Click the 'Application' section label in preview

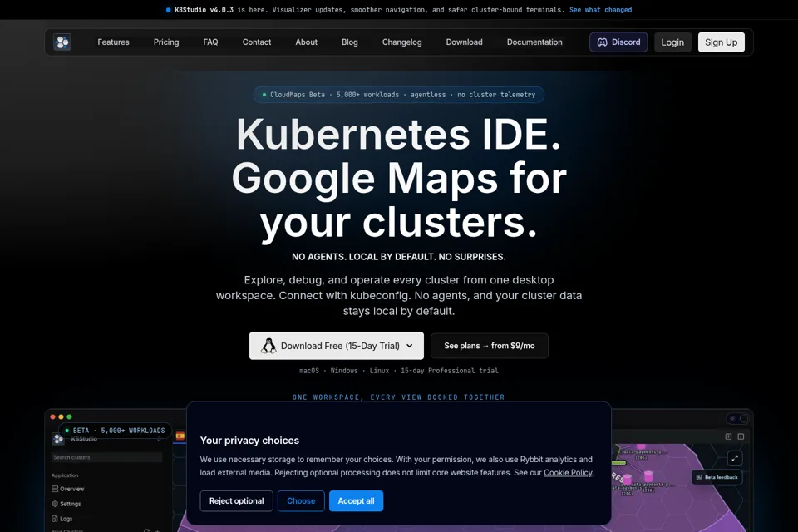click(65, 475)
